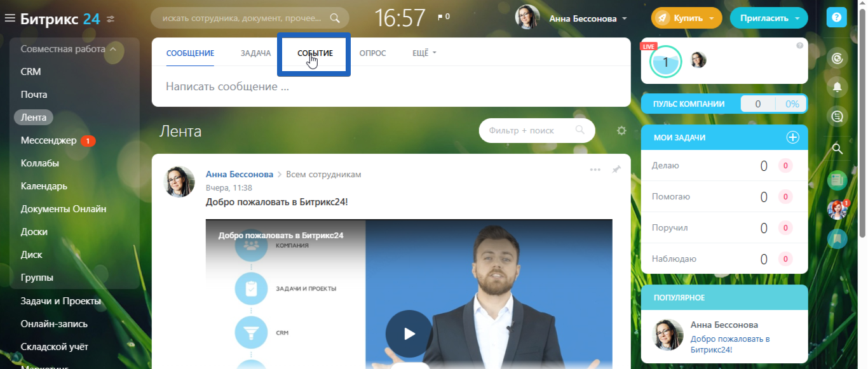Click the Битрикс 24 logo
868x369 pixels.
pos(60,18)
